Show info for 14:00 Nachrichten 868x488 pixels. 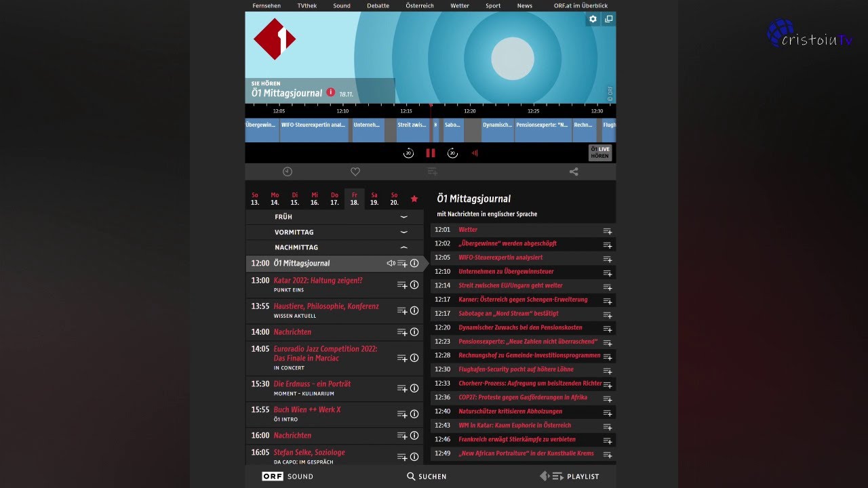point(414,332)
